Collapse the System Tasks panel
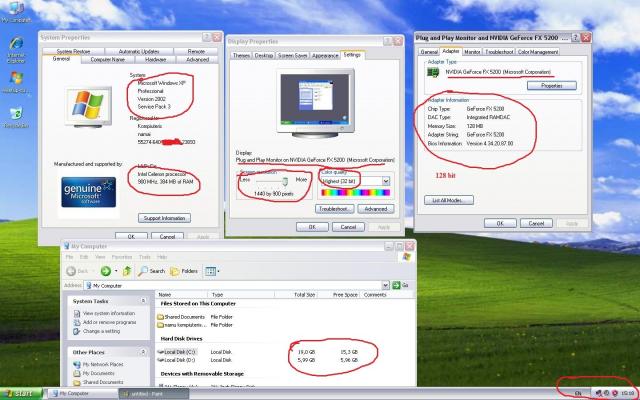 [143, 301]
